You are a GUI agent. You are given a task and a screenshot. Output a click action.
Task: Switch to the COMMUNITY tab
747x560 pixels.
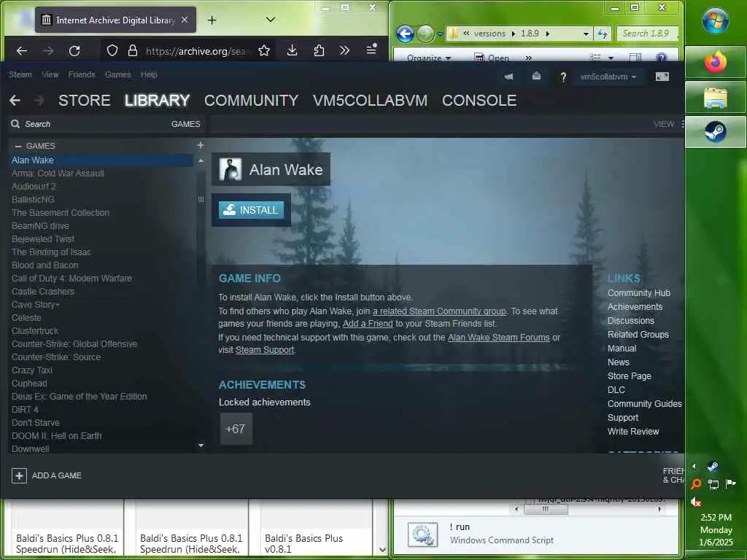pos(251,101)
